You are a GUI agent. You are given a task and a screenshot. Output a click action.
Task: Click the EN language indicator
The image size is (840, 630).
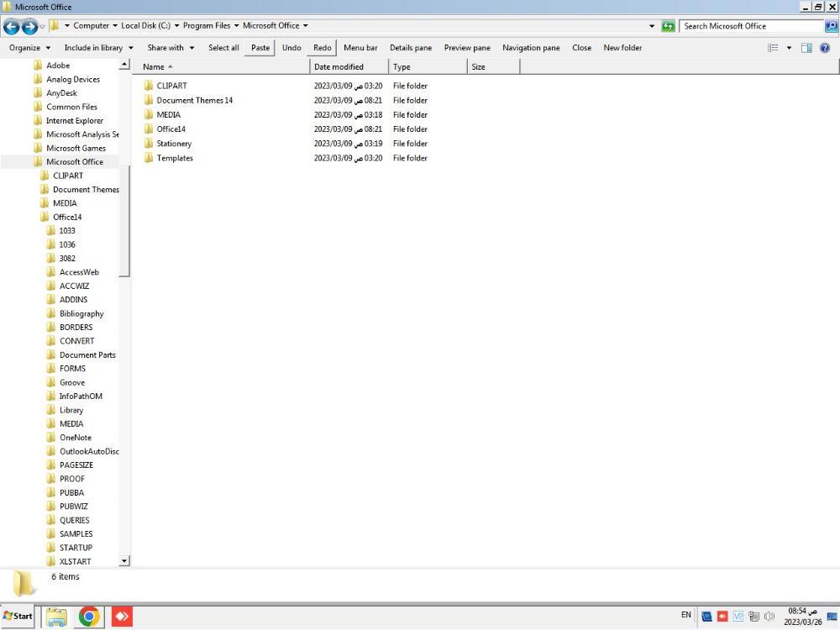[686, 615]
